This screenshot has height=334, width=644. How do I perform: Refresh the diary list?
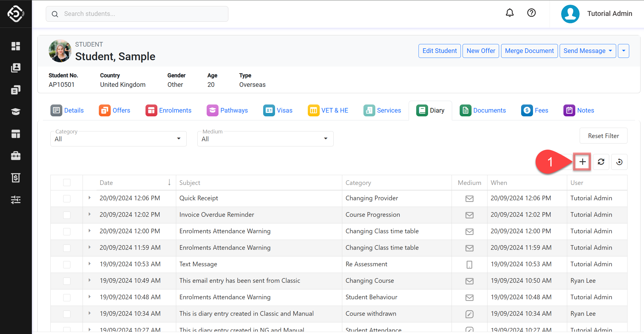601,162
